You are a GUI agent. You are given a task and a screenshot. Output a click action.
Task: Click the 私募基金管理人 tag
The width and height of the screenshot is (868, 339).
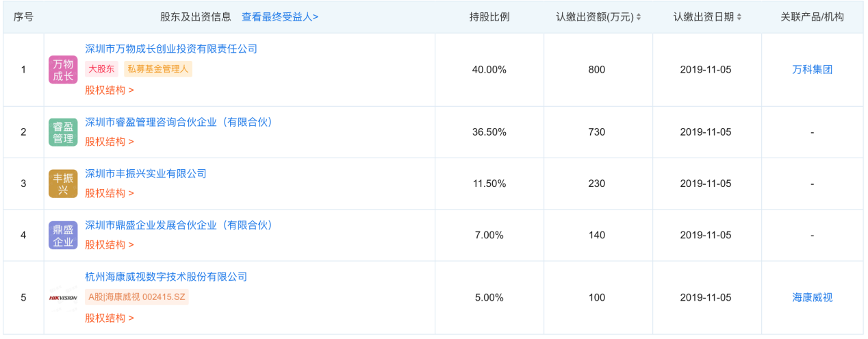point(158,69)
